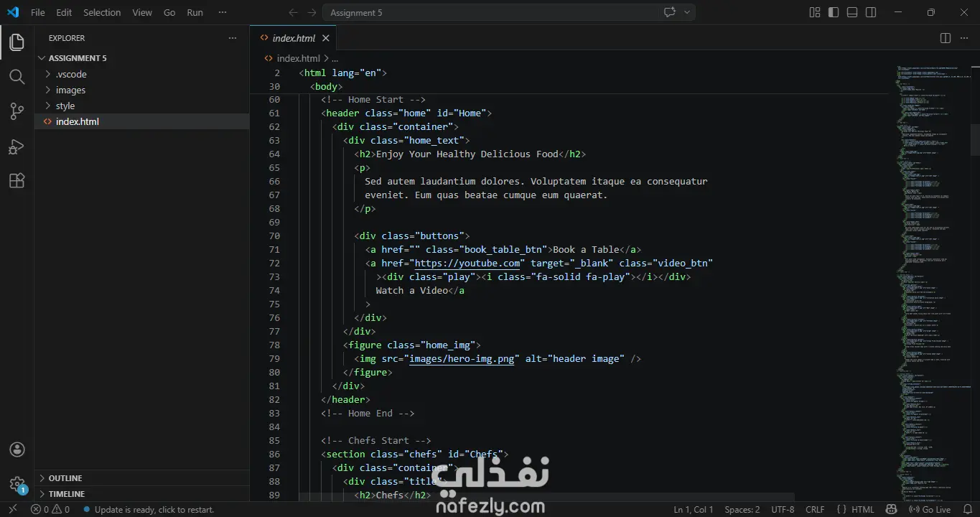Expand the images folder
The width and height of the screenshot is (980, 517).
click(141, 90)
